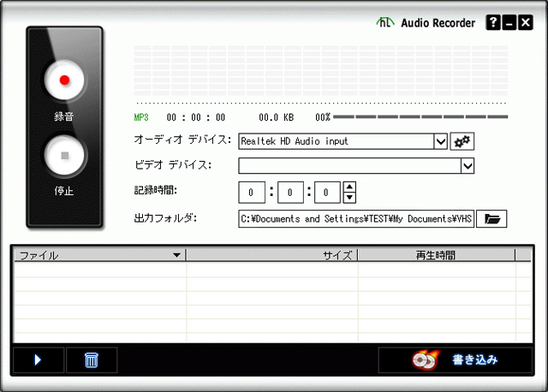This screenshot has height=392, width=548.
Task: Click the 再生時間 column header
Action: click(x=436, y=255)
